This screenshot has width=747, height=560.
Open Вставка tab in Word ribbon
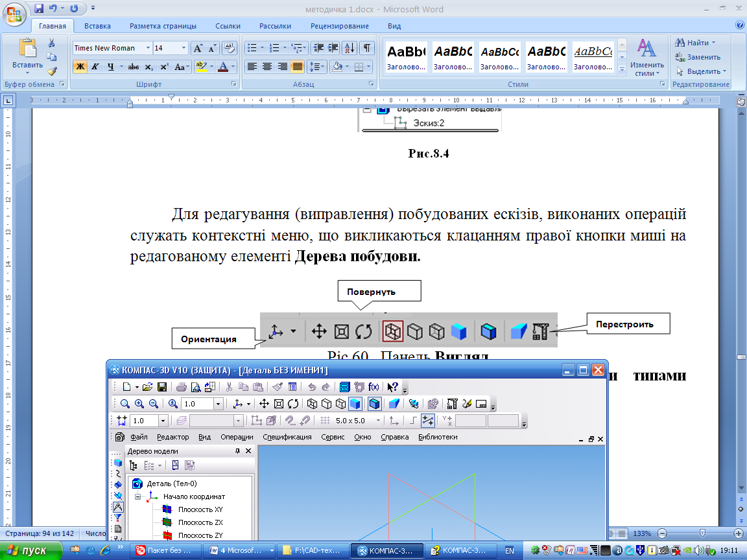[x=98, y=26]
